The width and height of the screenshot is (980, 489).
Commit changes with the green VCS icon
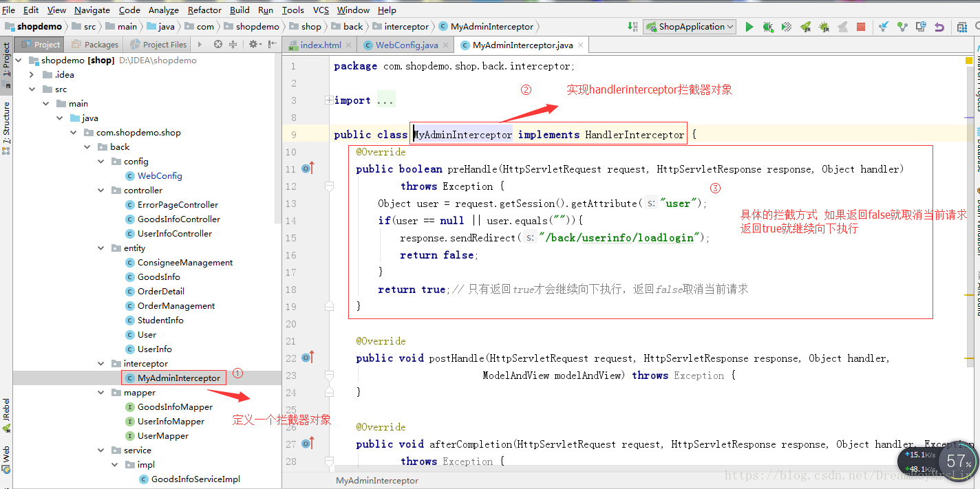[x=902, y=27]
